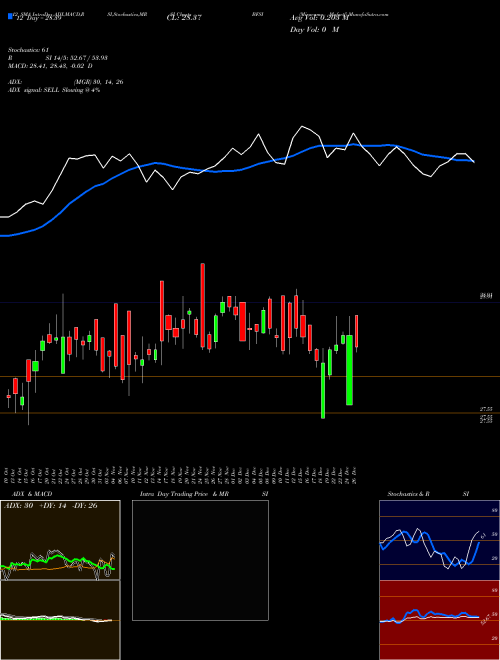
Task: Click the 27.55 price axis label
Action: (486, 409)
